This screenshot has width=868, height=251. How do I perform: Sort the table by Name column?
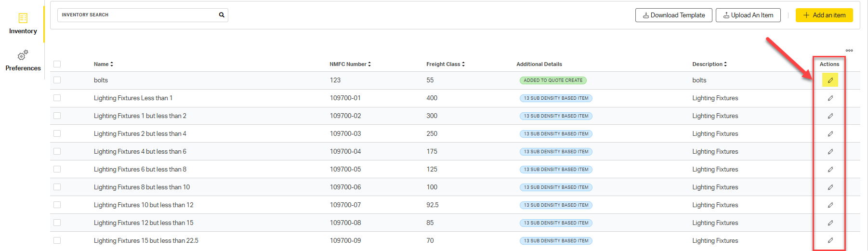pos(104,64)
